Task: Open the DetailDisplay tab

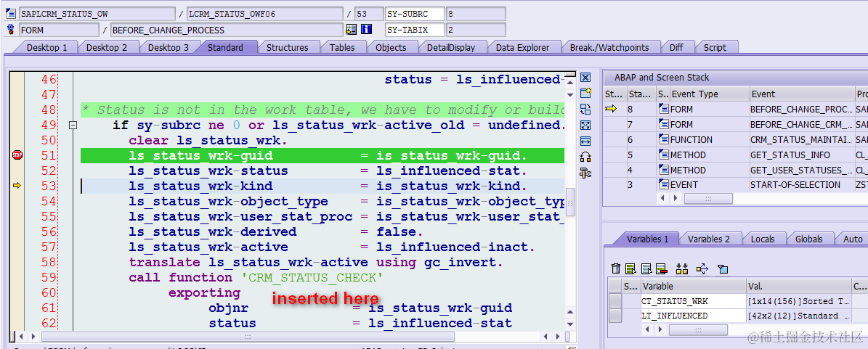Action: [x=451, y=48]
